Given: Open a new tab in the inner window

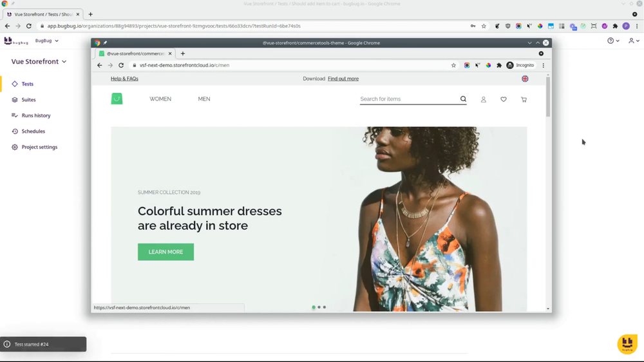Looking at the screenshot, I should [x=183, y=53].
